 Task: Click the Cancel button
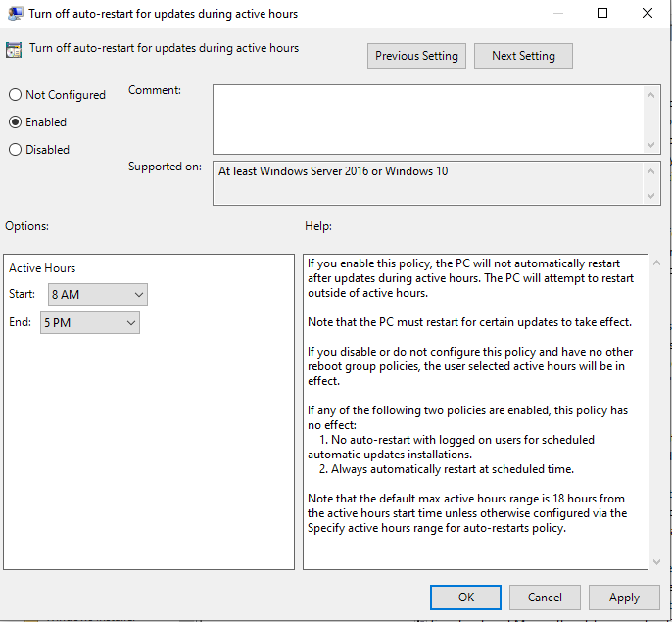pyautogui.click(x=545, y=598)
